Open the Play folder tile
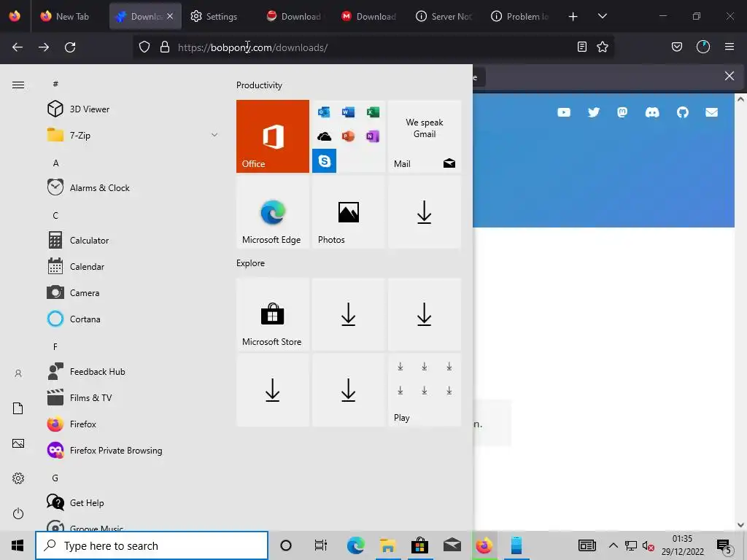 click(425, 390)
